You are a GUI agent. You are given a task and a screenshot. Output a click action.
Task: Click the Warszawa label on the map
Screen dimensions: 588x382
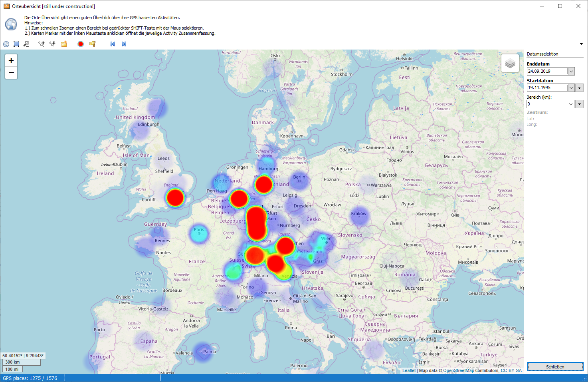tap(381, 185)
